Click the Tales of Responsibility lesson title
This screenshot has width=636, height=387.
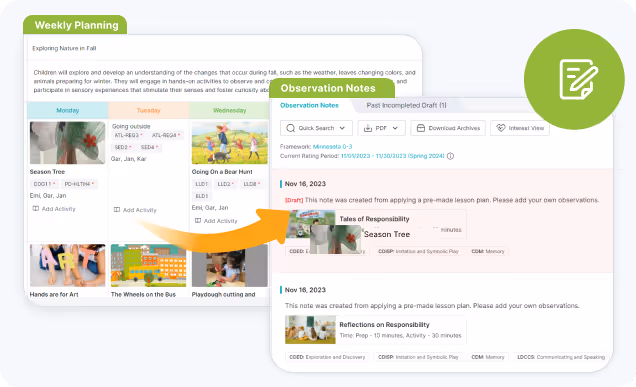coord(374,219)
